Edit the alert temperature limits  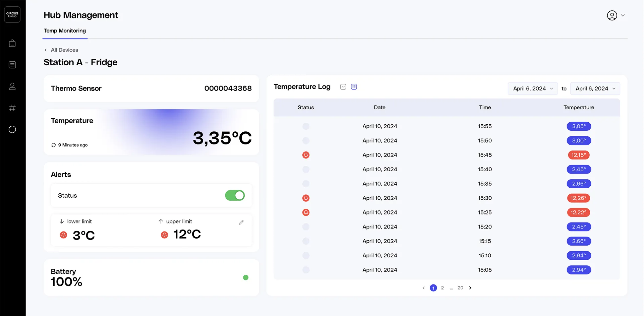tap(241, 222)
